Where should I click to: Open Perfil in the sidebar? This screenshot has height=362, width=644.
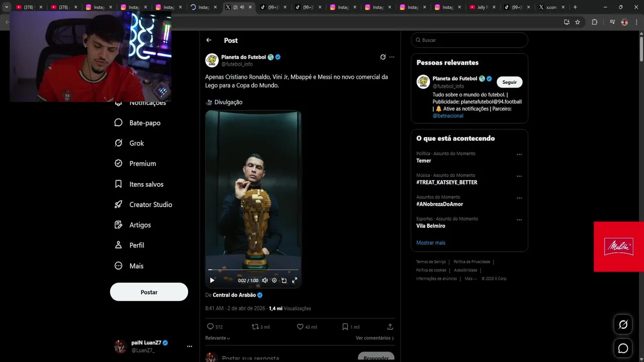tap(129, 245)
